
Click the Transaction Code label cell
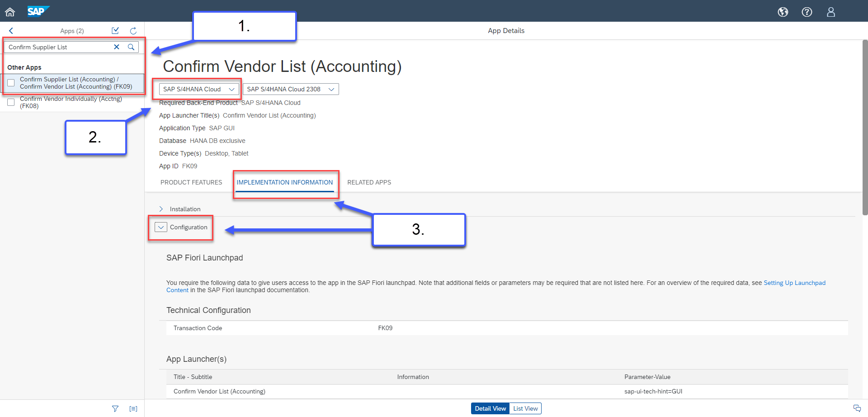pyautogui.click(x=198, y=328)
